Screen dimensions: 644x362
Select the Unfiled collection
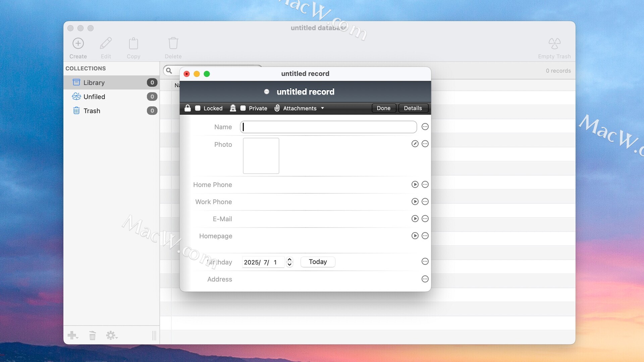94,97
